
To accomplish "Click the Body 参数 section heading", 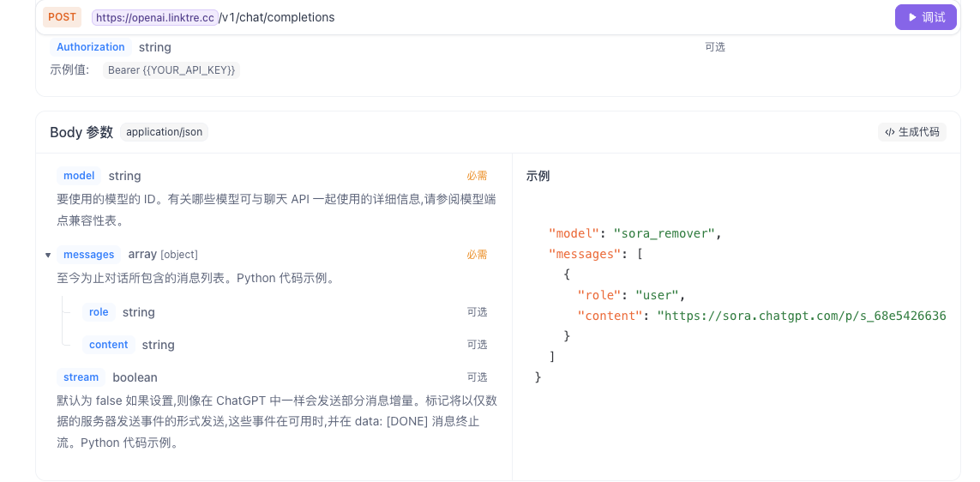I will (81, 132).
